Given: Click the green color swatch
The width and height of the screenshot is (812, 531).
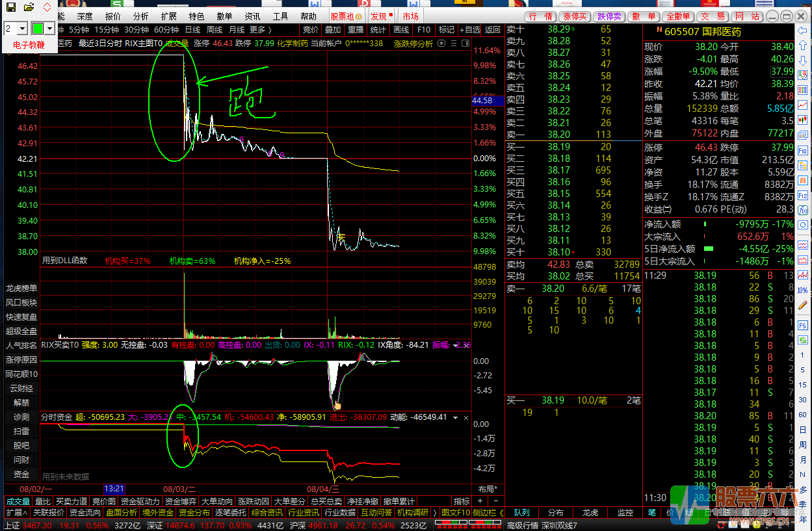Looking at the screenshot, I should [38, 29].
